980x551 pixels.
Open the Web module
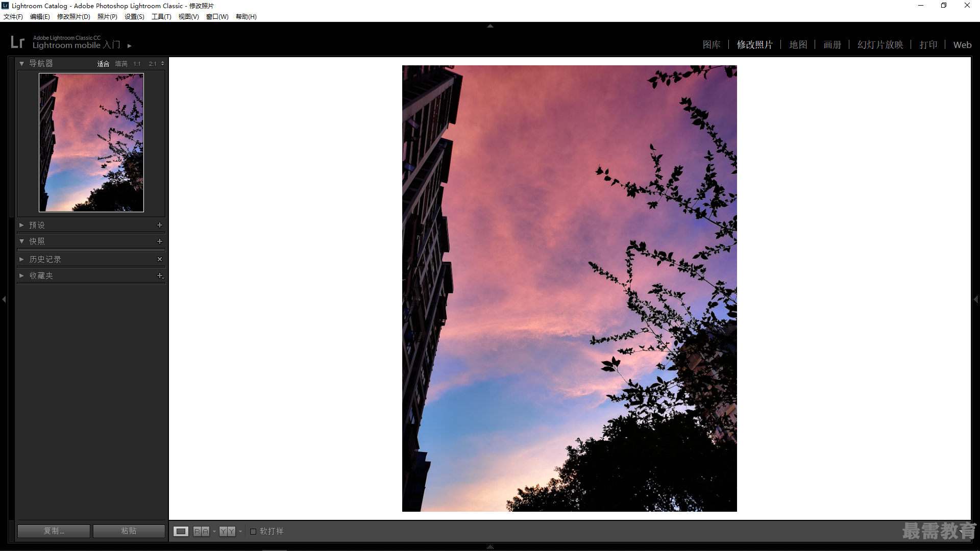[x=962, y=45]
